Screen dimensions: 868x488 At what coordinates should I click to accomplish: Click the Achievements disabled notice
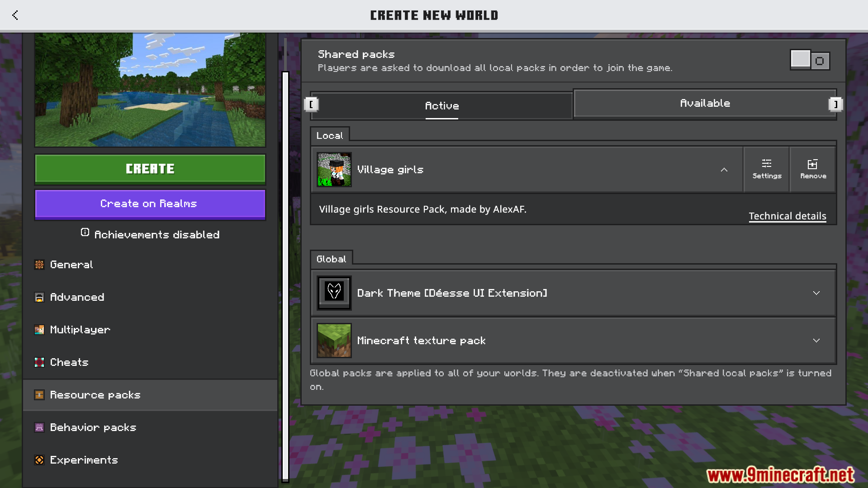coord(150,234)
